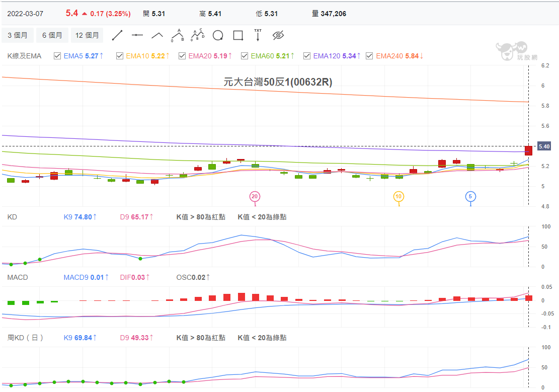Click the 元大台灣50反1(00632R) title
The image size is (559, 392).
(280, 81)
